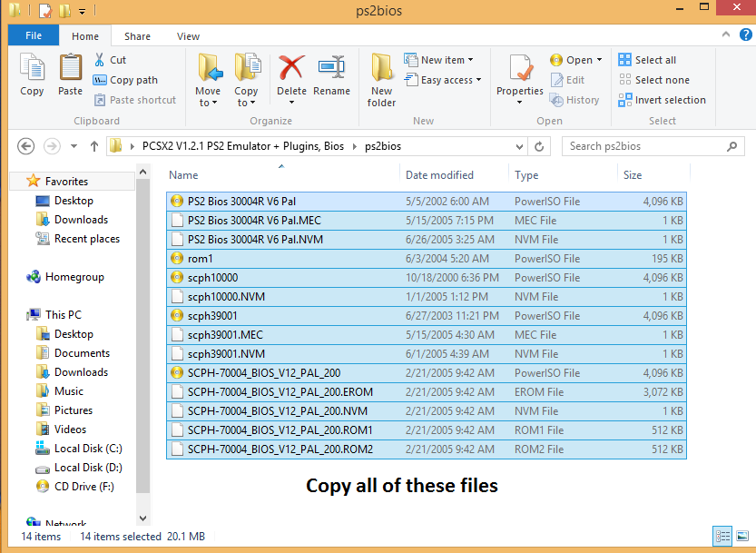756x553 pixels.
Task: Click the New folder icon
Action: pyautogui.click(x=381, y=67)
